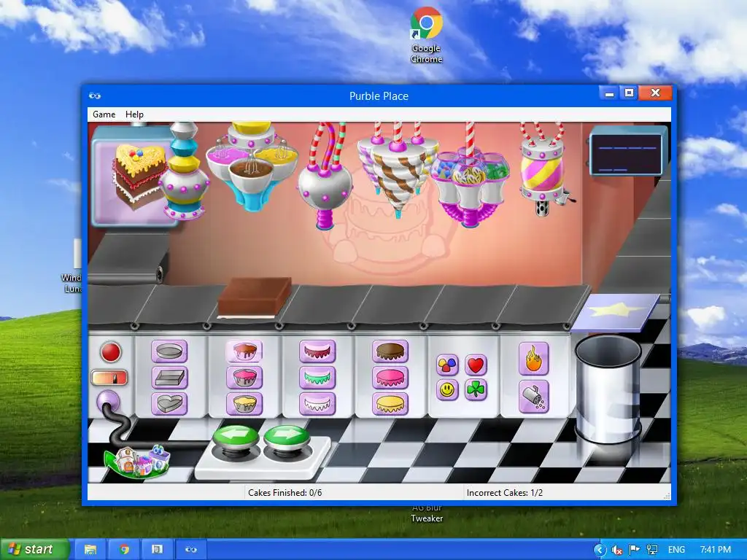Viewport: 747px width, 560px height.
Task: Click the purple plug socket knob
Action: coord(108,401)
